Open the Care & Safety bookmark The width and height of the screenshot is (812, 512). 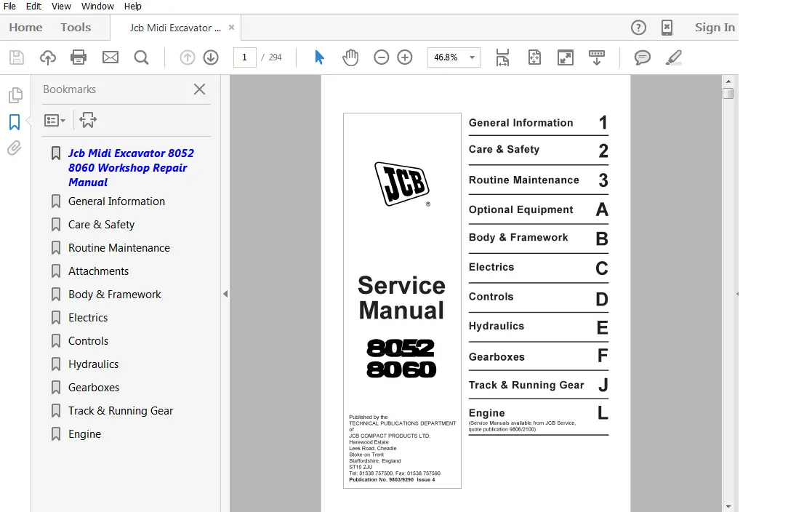102,225
